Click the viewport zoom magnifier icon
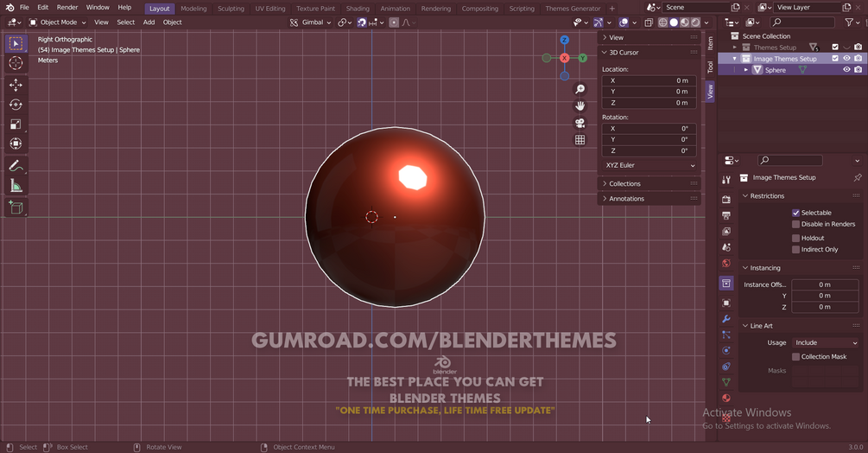This screenshot has width=868, height=453. pyautogui.click(x=580, y=89)
